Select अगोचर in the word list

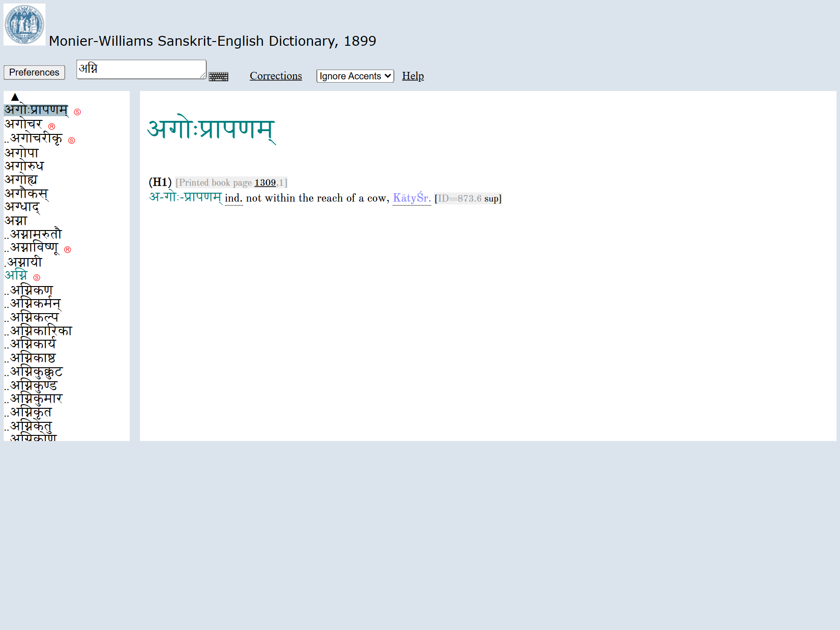point(24,124)
